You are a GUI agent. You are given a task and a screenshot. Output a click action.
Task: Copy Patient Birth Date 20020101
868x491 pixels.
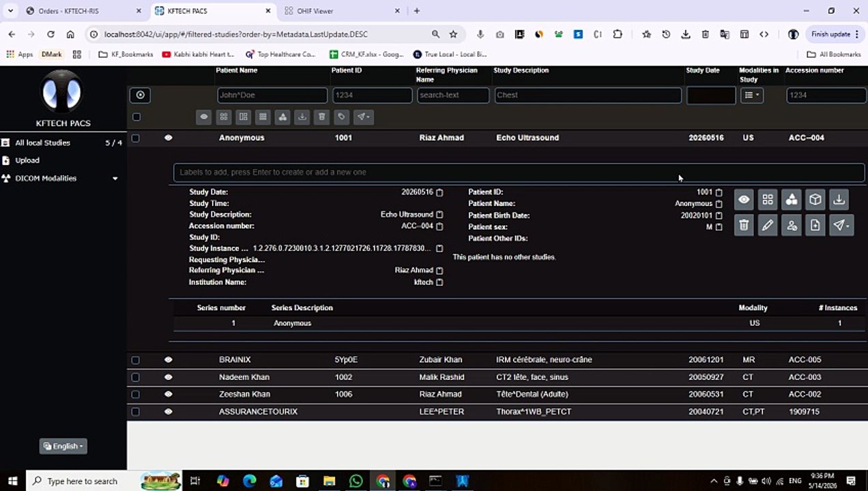(719, 215)
